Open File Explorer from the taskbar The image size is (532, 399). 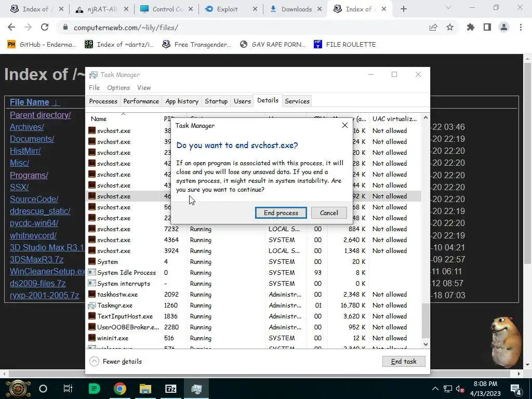click(x=145, y=389)
